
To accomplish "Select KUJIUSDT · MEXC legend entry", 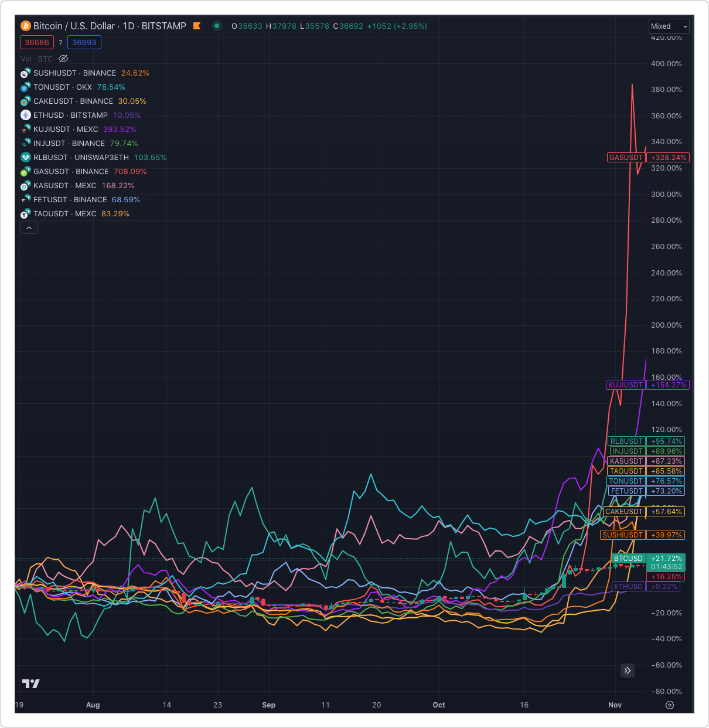I will 66,130.
